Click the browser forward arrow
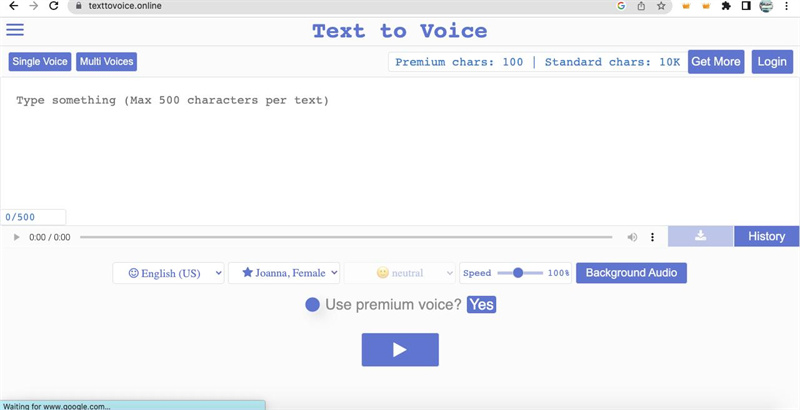800x410 pixels. 34,6
